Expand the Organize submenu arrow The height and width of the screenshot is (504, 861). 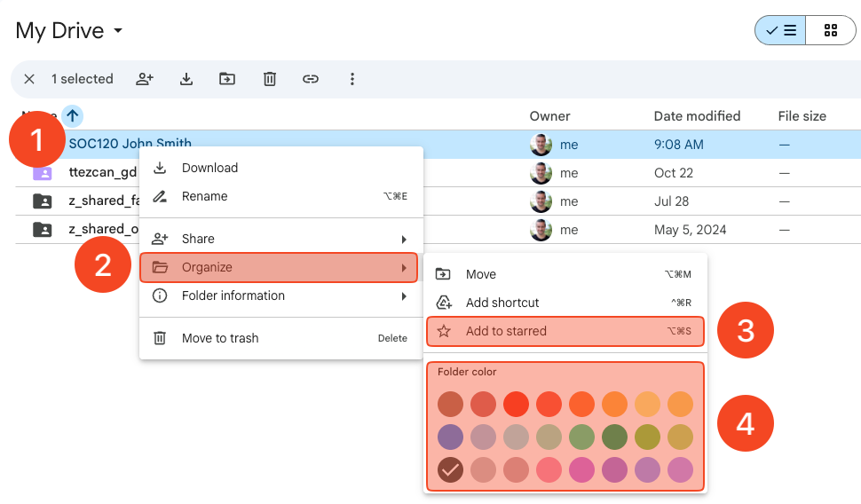(x=404, y=268)
